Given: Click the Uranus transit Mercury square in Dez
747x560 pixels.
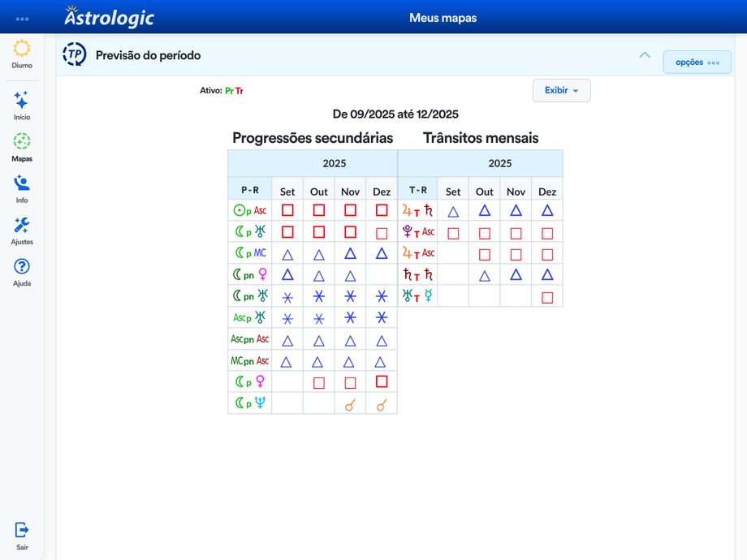Looking at the screenshot, I should 547,298.
